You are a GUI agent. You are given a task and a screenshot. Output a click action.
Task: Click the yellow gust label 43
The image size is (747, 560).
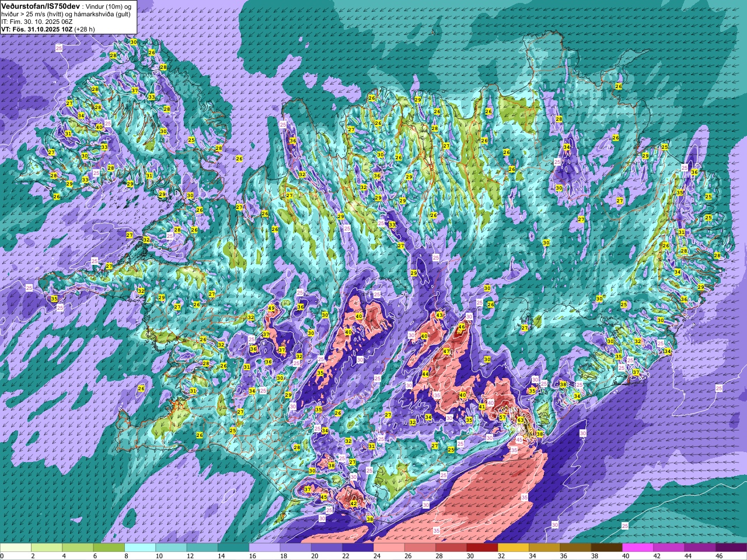(439, 315)
